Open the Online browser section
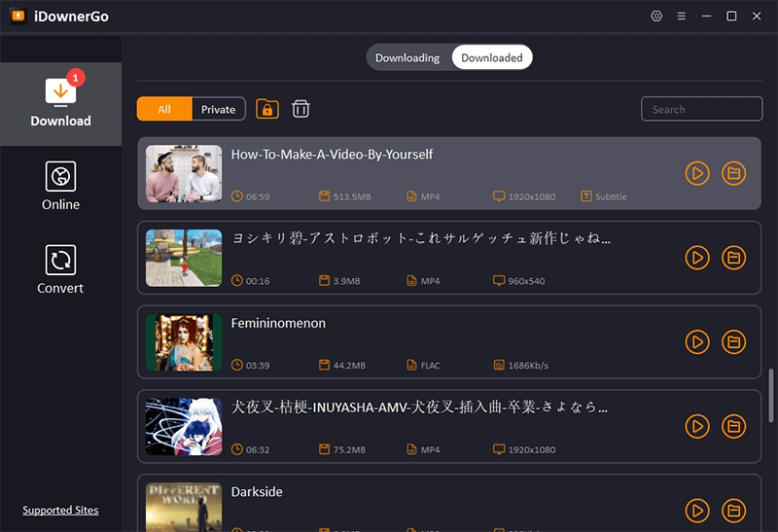 (60, 186)
